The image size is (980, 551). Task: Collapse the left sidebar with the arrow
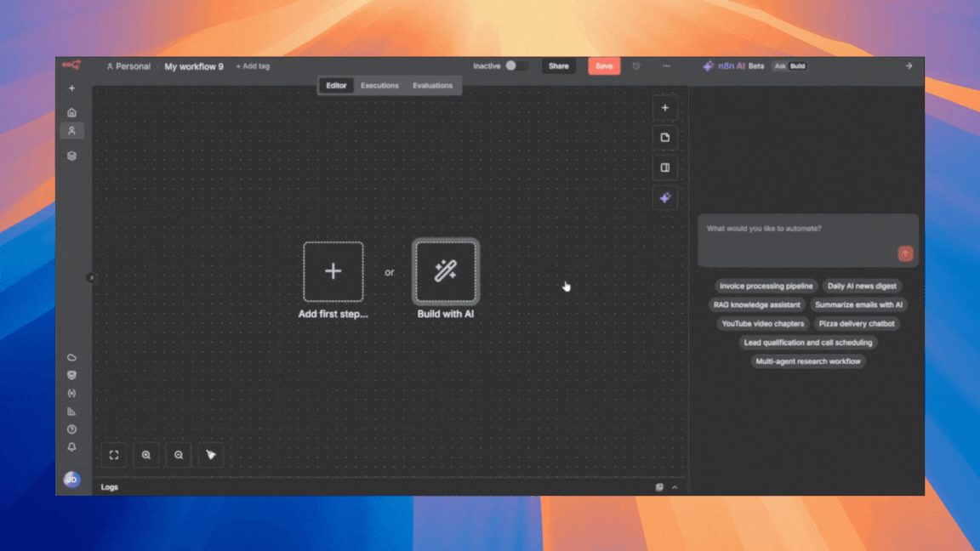point(90,276)
